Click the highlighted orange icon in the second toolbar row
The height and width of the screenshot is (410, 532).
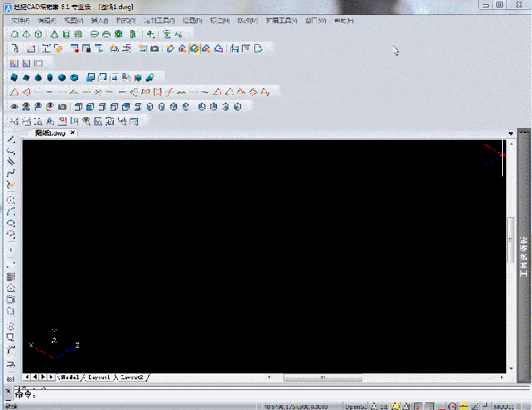coord(194,48)
